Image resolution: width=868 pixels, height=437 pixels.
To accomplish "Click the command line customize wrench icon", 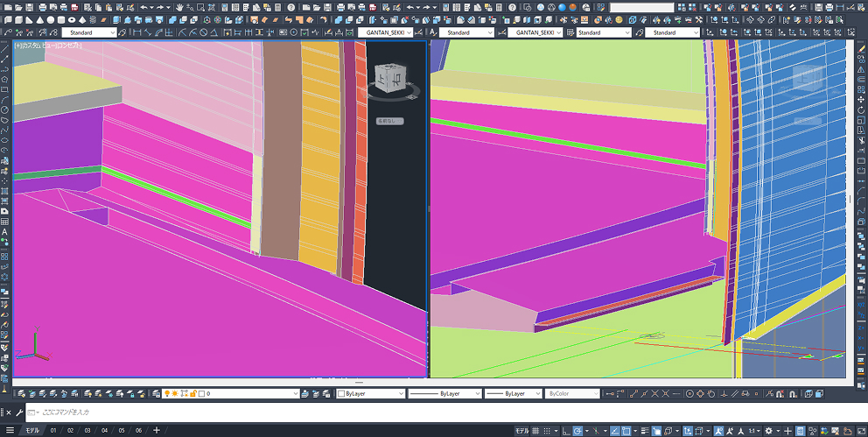I will click(19, 412).
